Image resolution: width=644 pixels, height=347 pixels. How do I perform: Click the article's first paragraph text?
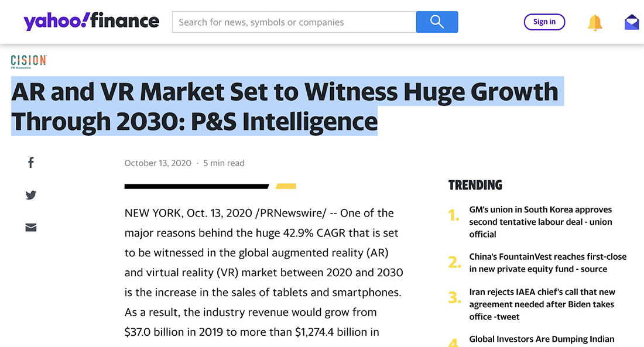coord(263,273)
